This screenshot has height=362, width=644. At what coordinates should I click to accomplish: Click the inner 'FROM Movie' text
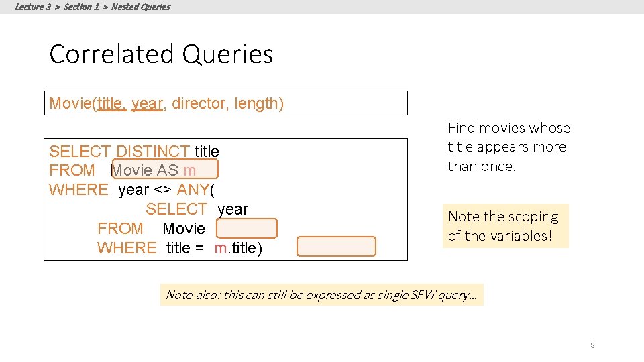tap(151, 228)
